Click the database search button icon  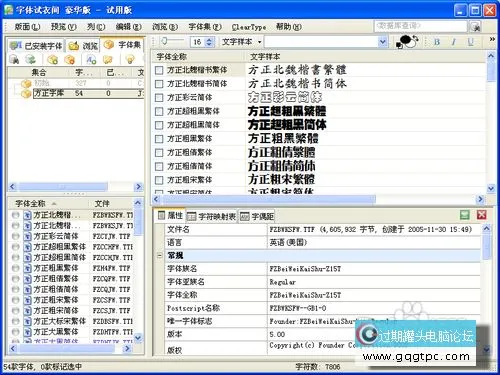tap(476, 27)
